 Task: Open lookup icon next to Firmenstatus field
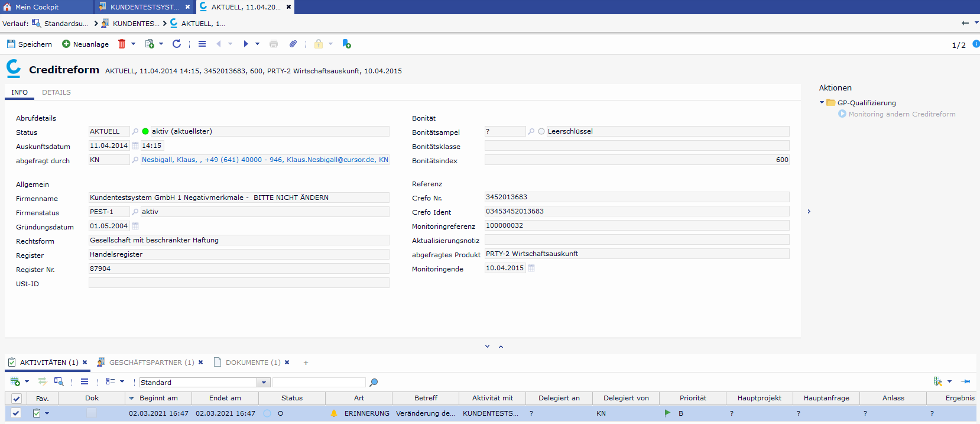[135, 212]
